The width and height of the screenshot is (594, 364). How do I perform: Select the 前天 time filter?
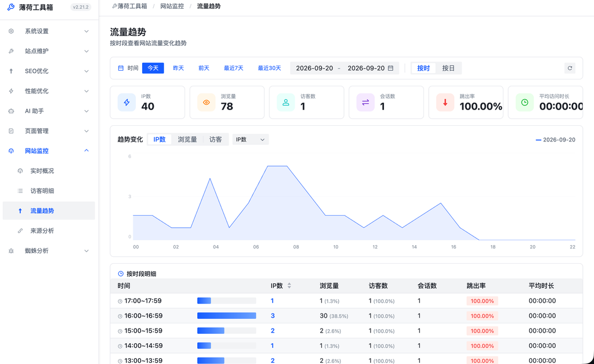click(x=204, y=68)
